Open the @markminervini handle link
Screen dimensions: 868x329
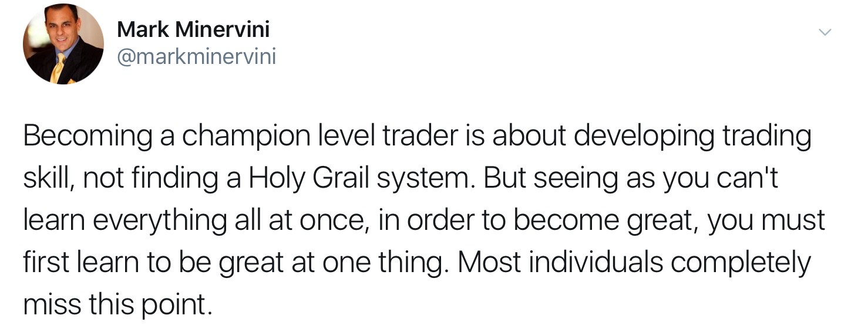(196, 57)
